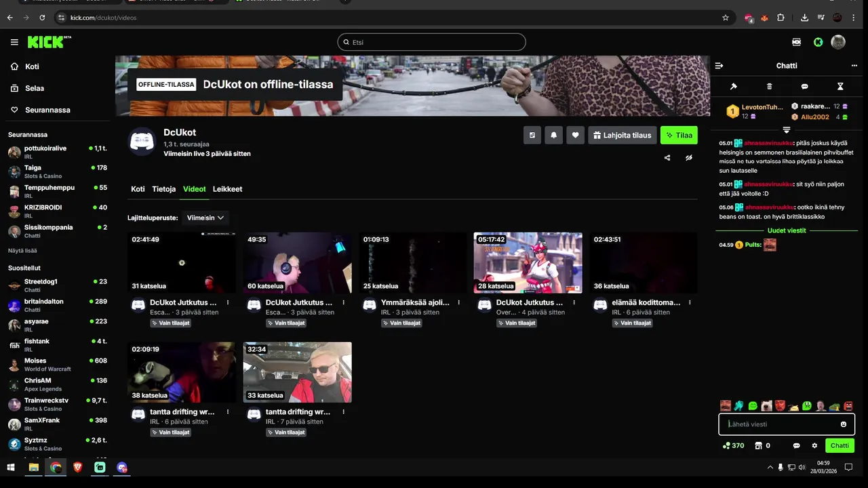
Task: Open the shop icon showing 0
Action: (x=763, y=445)
